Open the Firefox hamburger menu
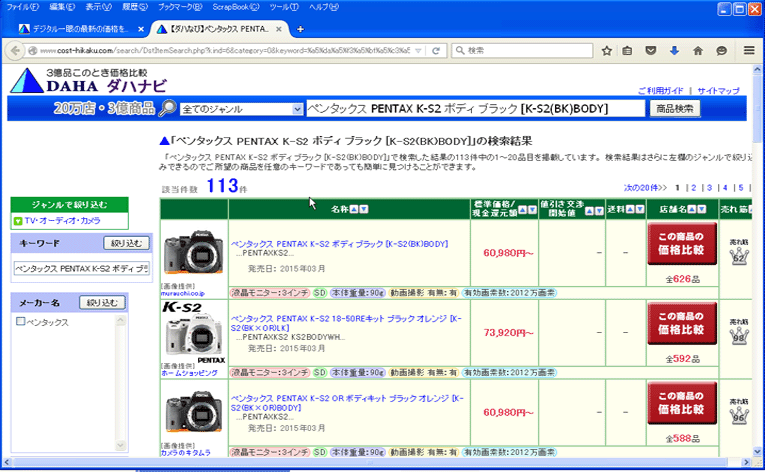Viewport: 765px width, 472px height. (749, 51)
